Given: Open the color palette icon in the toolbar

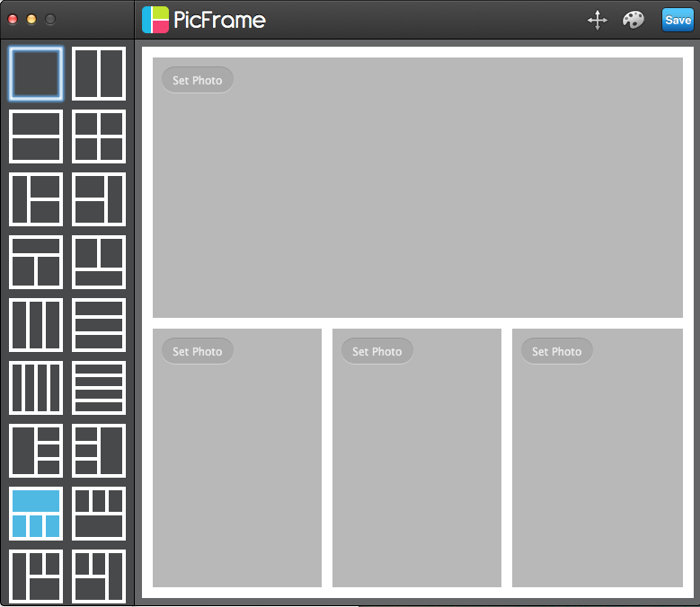Looking at the screenshot, I should 634,20.
